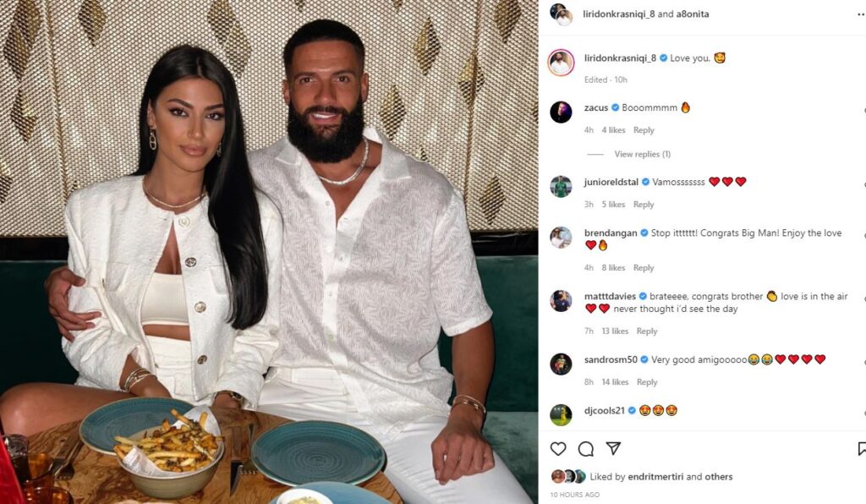Screen dimensions: 866x504
Task: Open djcools21 username link
Action: click(604, 411)
